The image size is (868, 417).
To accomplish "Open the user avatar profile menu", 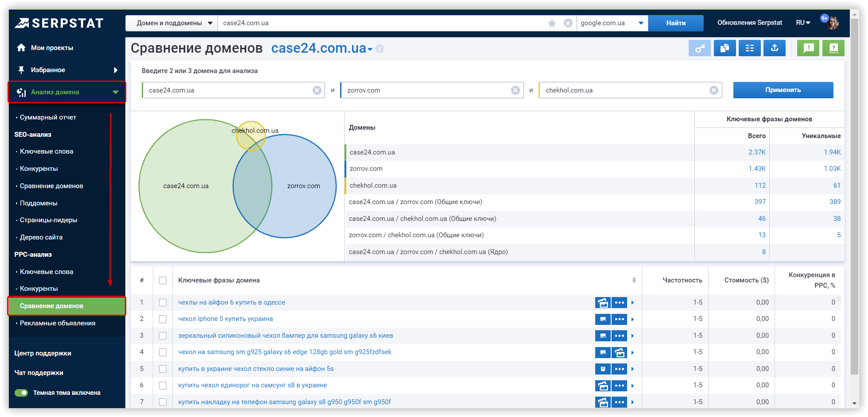I will (832, 23).
